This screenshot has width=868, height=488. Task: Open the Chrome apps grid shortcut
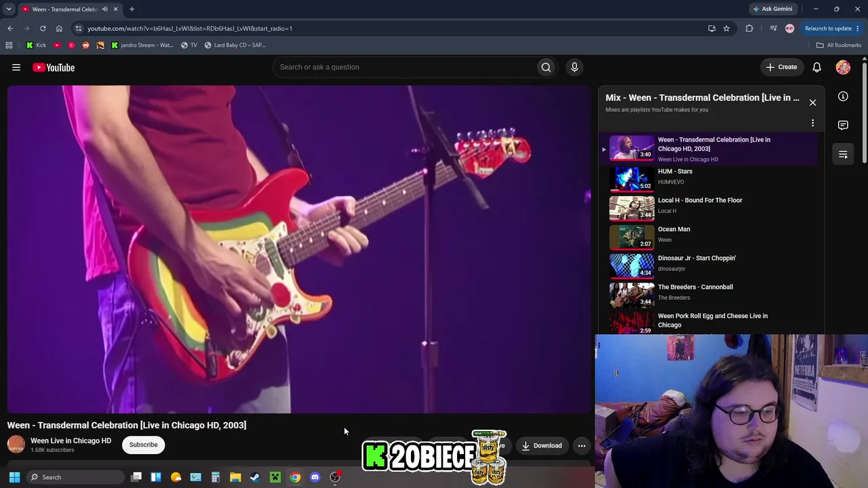[9, 45]
